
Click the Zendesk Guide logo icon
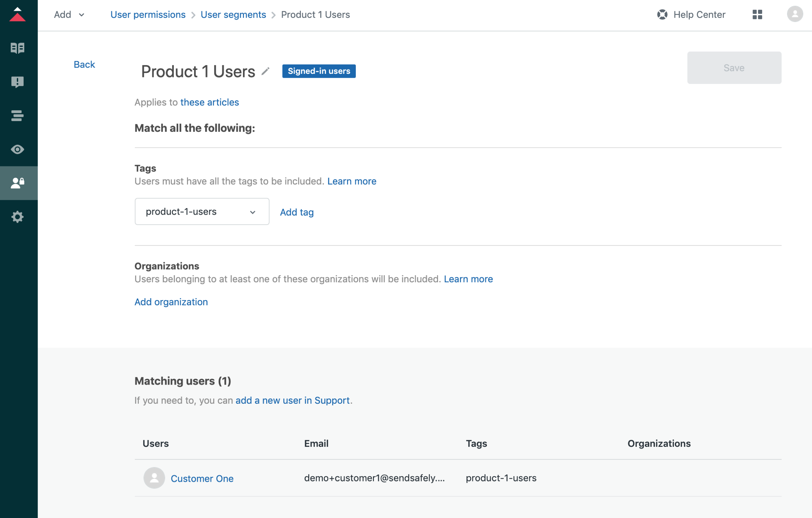(17, 15)
